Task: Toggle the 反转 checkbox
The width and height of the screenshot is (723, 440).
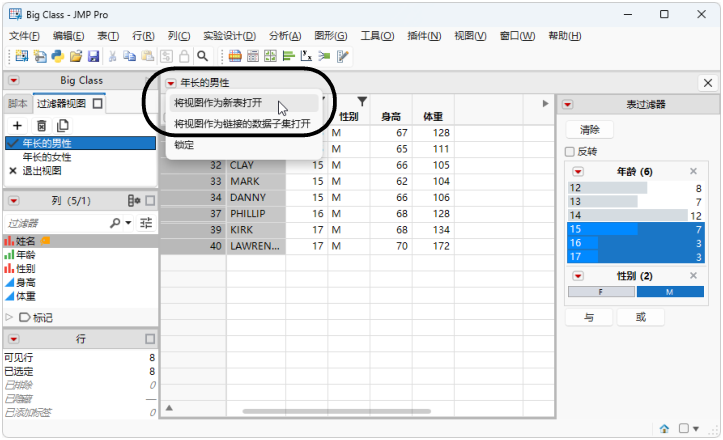Action: point(570,152)
